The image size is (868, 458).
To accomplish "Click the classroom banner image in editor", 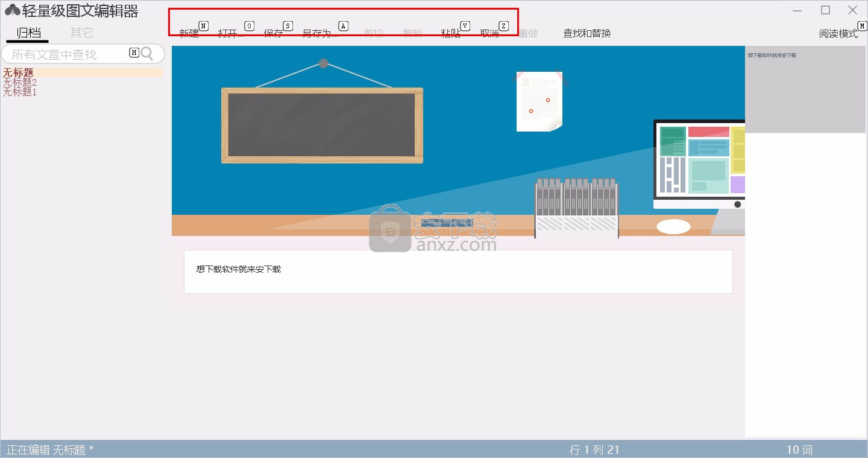I will tap(458, 141).
